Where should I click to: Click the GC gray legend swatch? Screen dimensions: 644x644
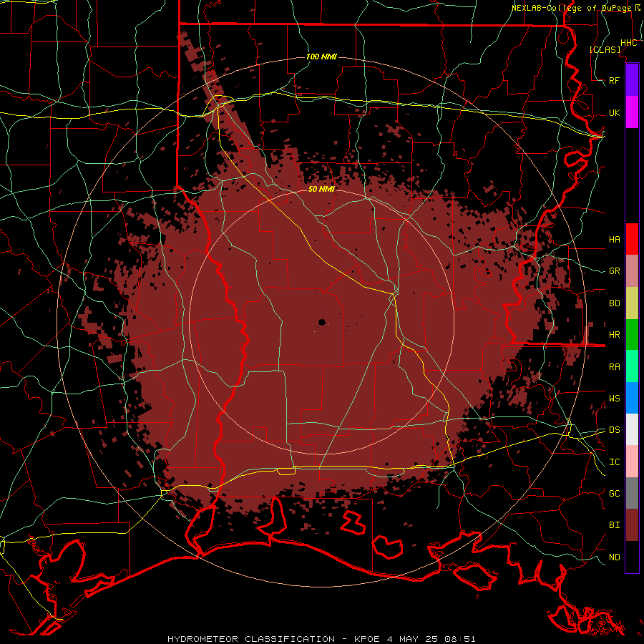coord(632,493)
